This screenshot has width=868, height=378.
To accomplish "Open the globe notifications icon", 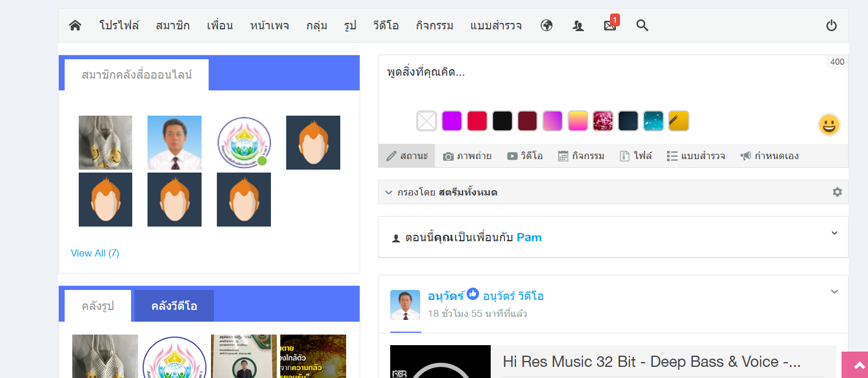I will click(547, 25).
